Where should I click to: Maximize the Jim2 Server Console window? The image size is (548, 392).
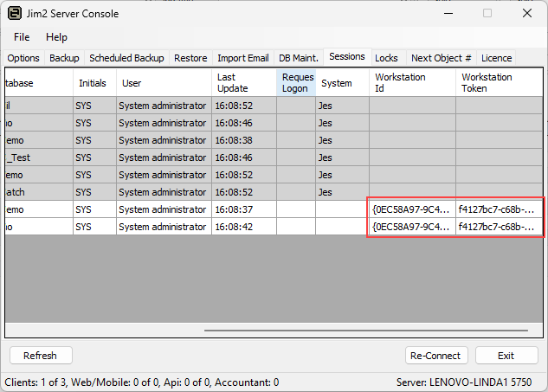(487, 13)
